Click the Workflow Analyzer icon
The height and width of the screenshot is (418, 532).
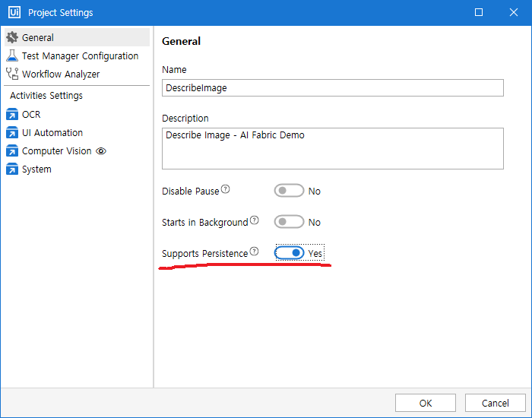click(x=12, y=74)
